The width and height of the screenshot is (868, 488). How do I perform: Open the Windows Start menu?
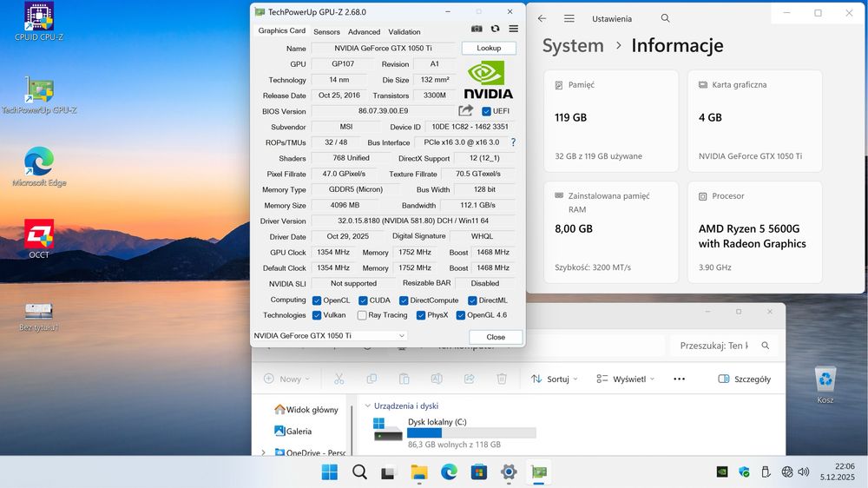tap(329, 472)
